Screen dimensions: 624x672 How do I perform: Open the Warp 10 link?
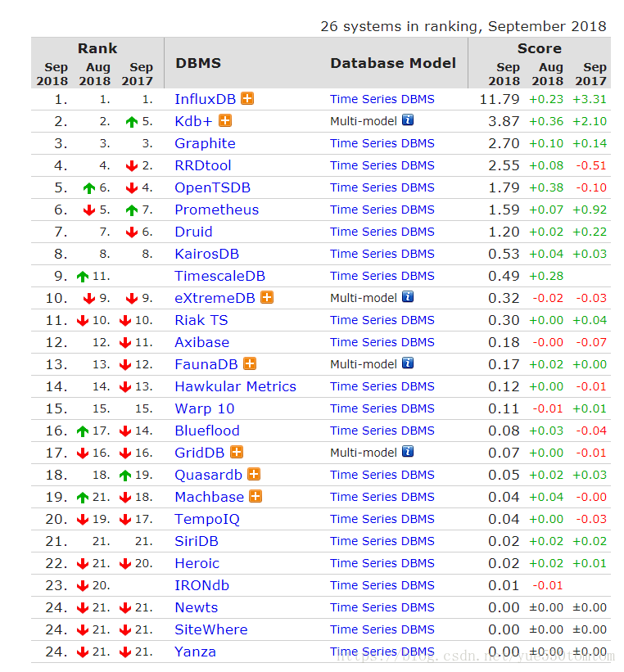point(205,408)
